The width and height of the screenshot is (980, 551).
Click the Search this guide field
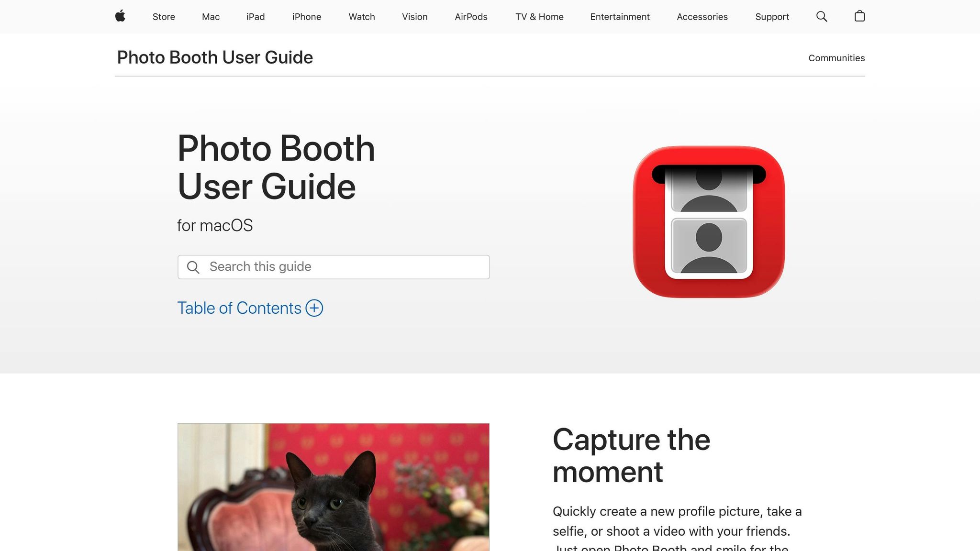334,267
